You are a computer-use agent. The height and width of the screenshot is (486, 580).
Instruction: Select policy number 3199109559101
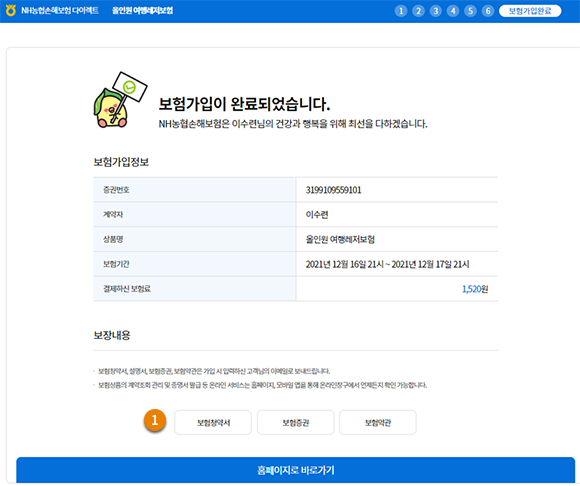tap(333, 190)
